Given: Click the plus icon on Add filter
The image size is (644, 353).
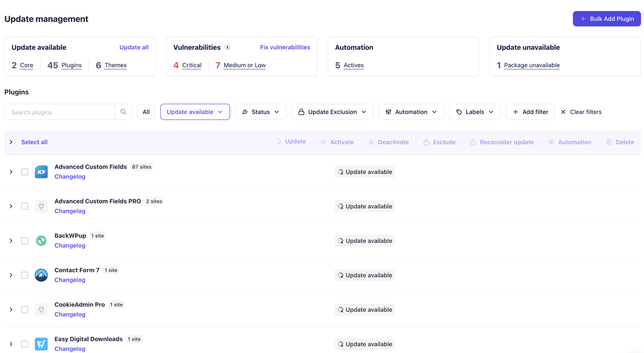Looking at the screenshot, I should pos(516,112).
